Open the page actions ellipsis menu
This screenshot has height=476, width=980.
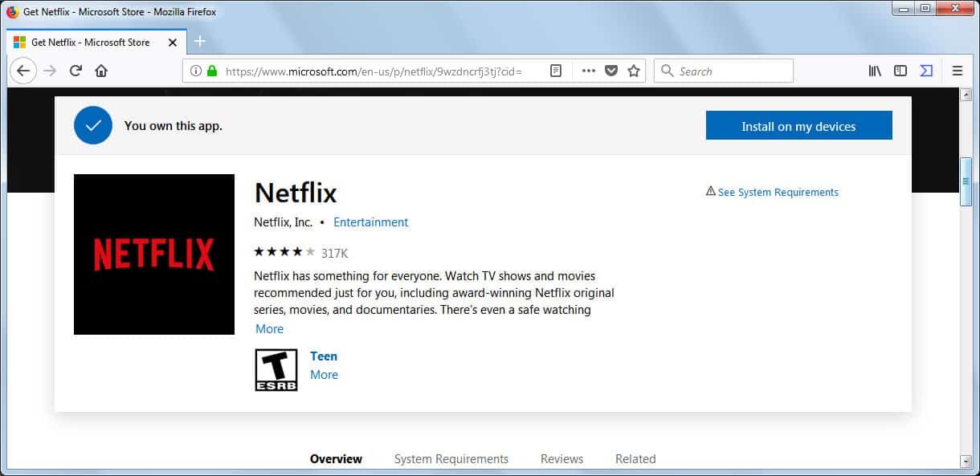point(588,71)
